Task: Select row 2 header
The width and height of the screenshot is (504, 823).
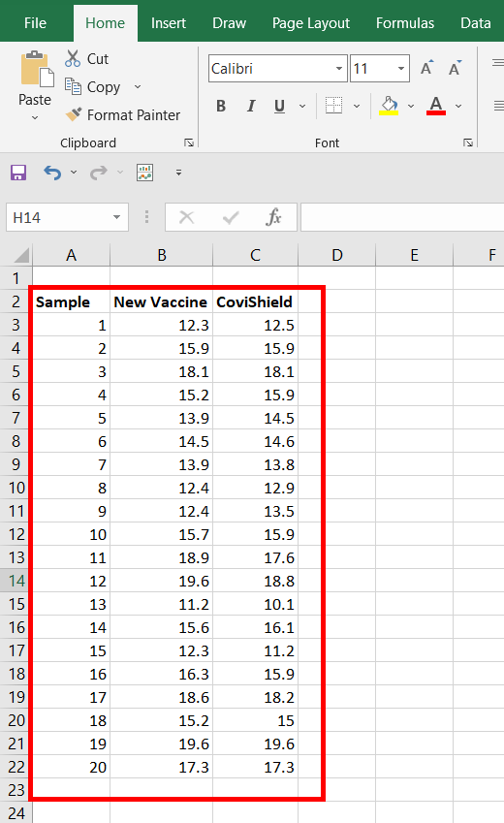Action: pyautogui.click(x=16, y=301)
